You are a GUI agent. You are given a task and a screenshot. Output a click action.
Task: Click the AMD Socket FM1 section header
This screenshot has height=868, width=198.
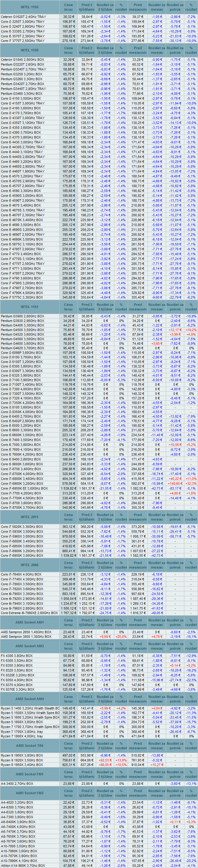[x=30, y=774]
